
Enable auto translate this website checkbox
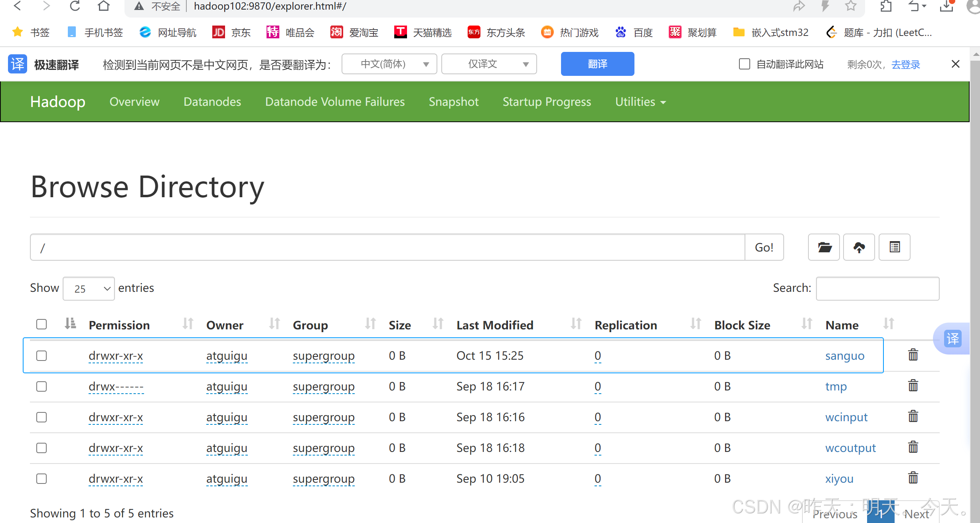coord(744,64)
